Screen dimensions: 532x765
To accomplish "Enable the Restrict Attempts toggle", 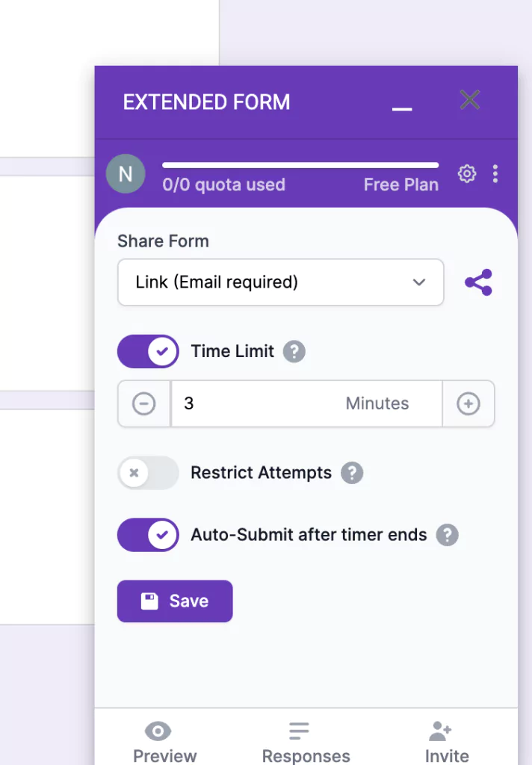I will [147, 473].
